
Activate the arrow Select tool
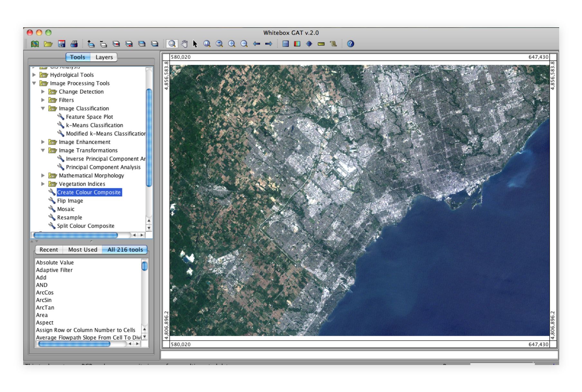(195, 44)
